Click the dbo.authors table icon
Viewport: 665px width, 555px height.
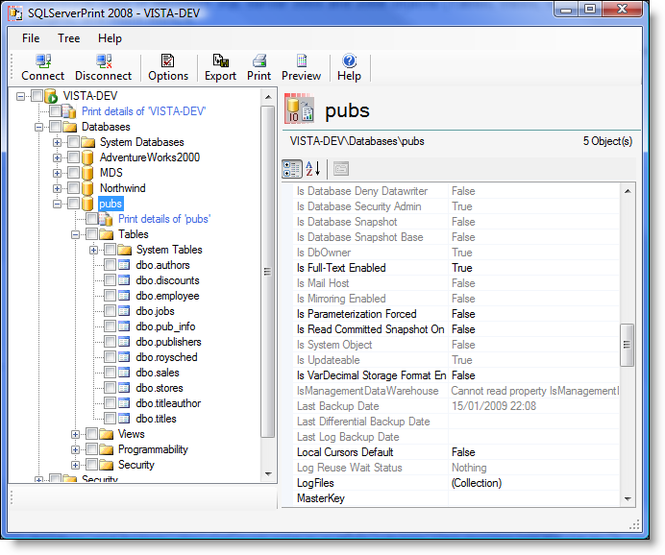click(124, 265)
